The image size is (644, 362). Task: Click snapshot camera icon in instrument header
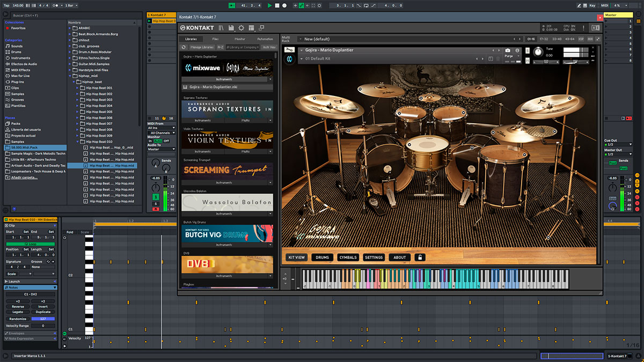click(x=508, y=50)
